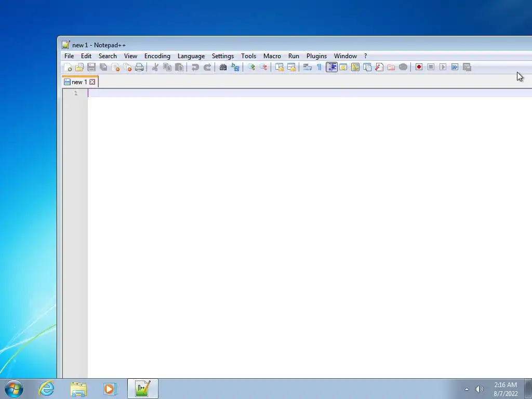
Task: Click the Save All toolbar icon
Action: (x=103, y=67)
